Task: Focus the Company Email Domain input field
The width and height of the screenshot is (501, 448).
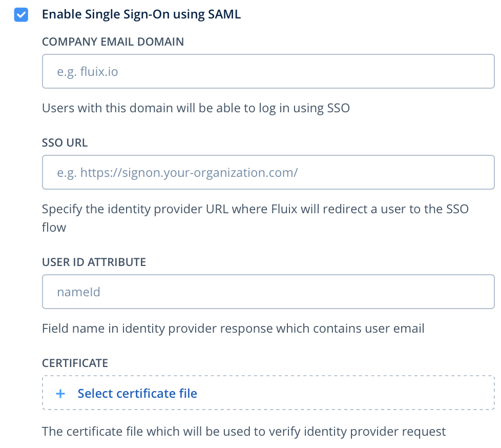Action: [x=268, y=72]
